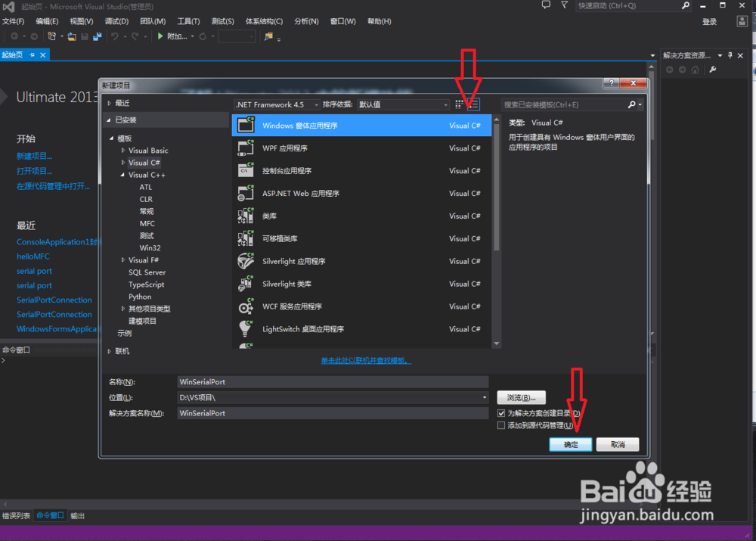The image size is (756, 541).
Task: Switch to the 输出 bottom tab
Action: pyautogui.click(x=78, y=516)
